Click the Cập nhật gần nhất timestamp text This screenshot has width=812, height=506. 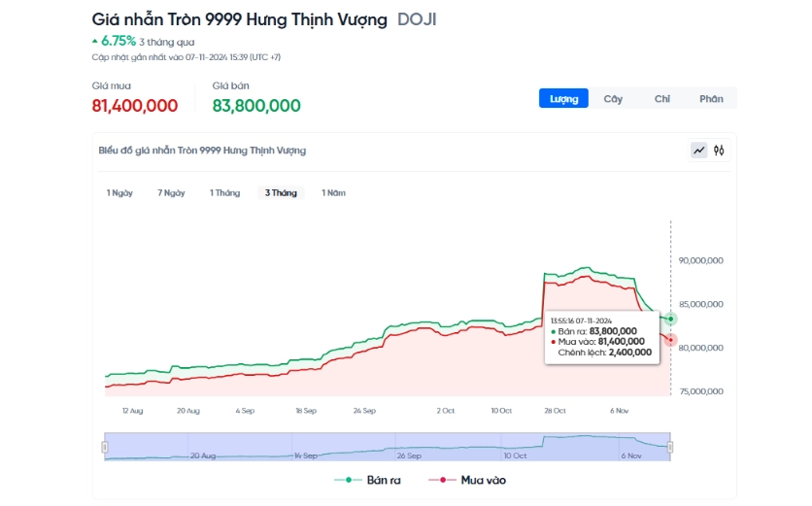pyautogui.click(x=186, y=57)
